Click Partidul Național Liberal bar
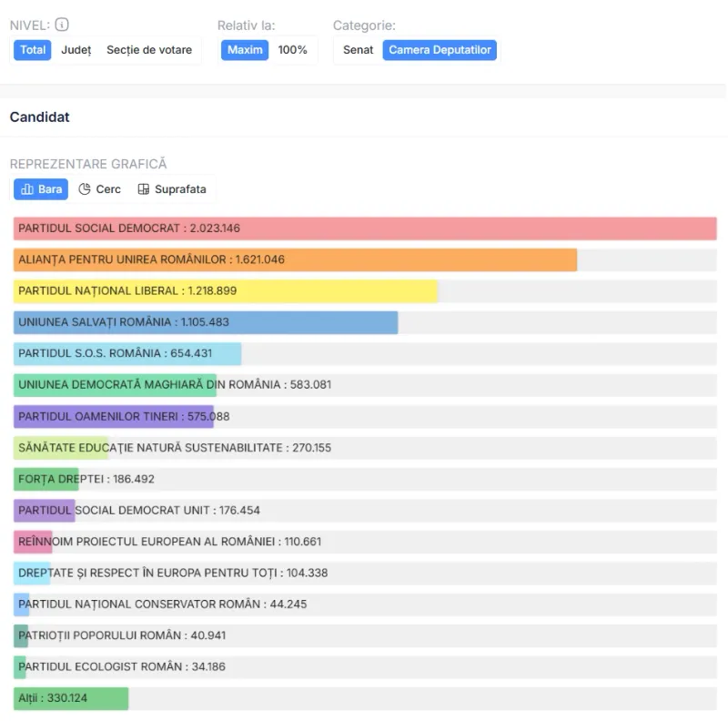The image size is (728, 721). click(226, 290)
